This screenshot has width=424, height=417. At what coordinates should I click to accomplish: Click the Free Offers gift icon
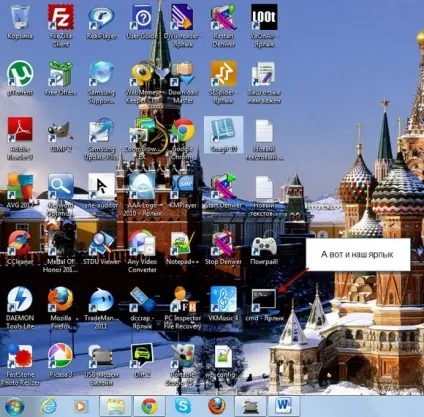point(61,73)
